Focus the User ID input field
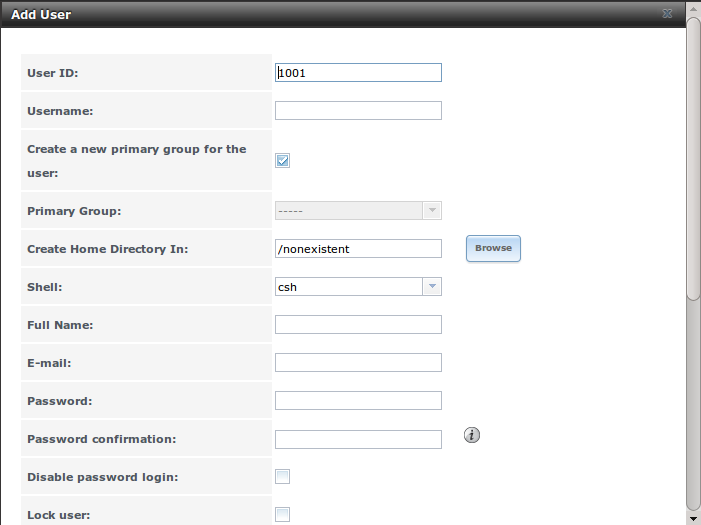The image size is (701, 525). (x=358, y=73)
